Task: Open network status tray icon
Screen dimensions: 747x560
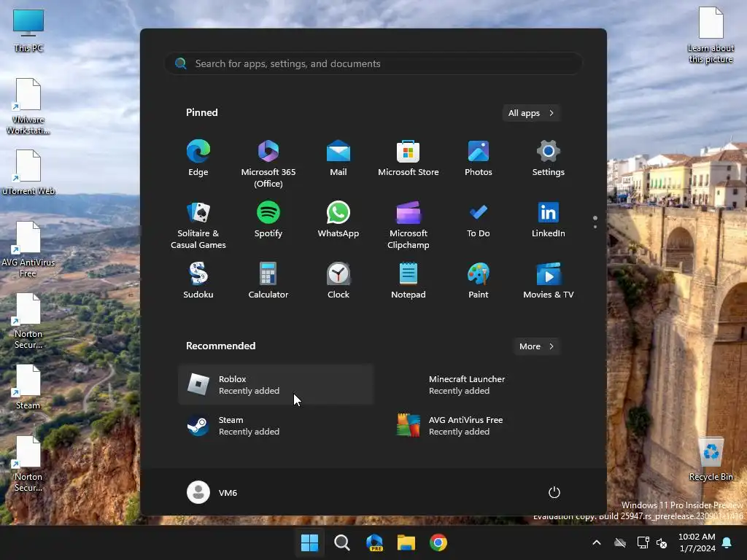Action: [x=643, y=542]
